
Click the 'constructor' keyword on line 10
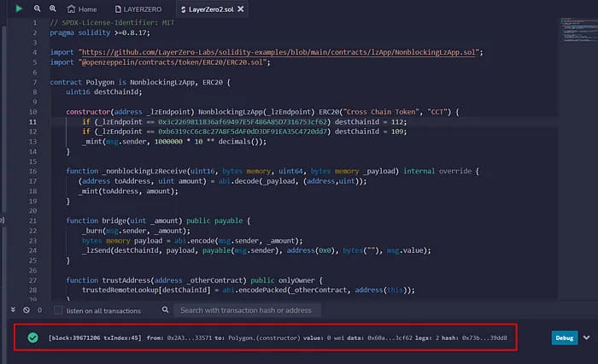coord(88,112)
